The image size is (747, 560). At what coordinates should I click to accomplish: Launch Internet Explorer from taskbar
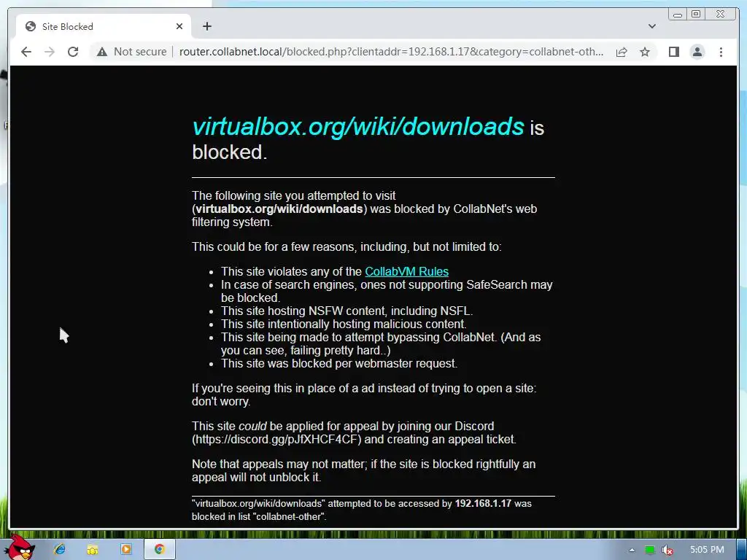pyautogui.click(x=60, y=549)
